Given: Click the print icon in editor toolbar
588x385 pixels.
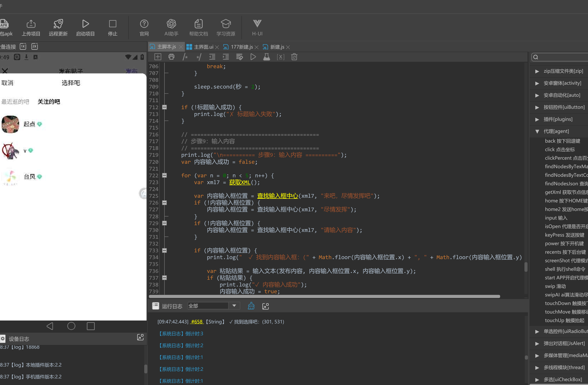Looking at the screenshot, I should [x=171, y=57].
